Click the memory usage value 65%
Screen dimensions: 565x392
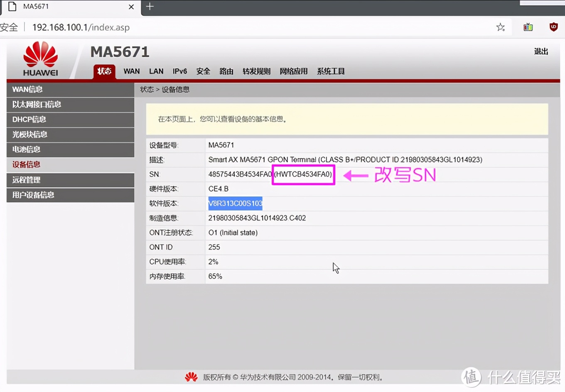pyautogui.click(x=215, y=277)
